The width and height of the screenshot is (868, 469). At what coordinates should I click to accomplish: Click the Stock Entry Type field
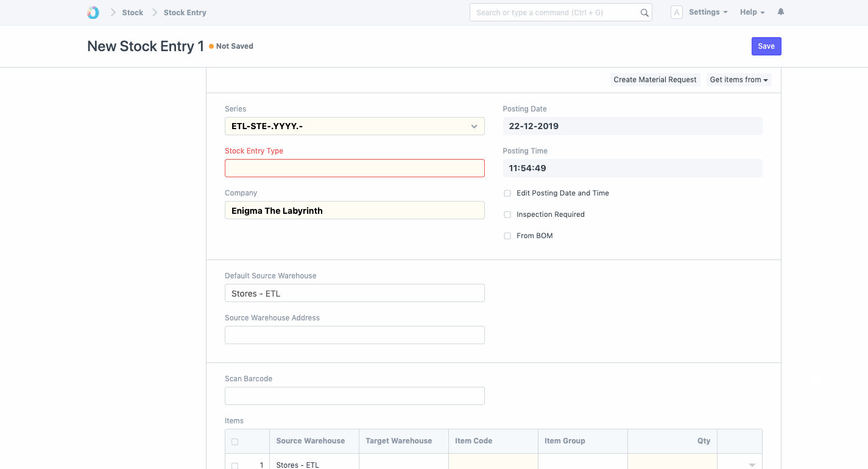coord(355,168)
